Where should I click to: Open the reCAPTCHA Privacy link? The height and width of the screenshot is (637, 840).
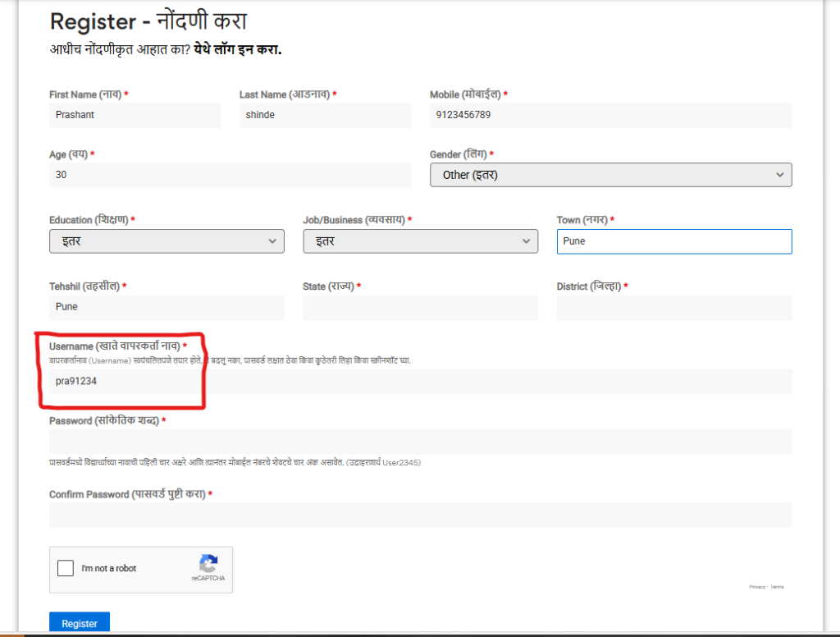[x=756, y=587]
